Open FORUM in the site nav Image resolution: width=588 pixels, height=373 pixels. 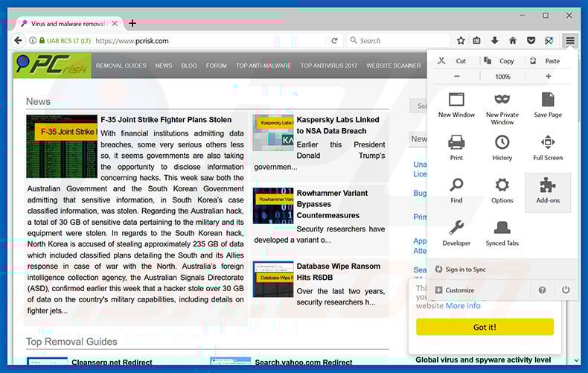pyautogui.click(x=217, y=66)
